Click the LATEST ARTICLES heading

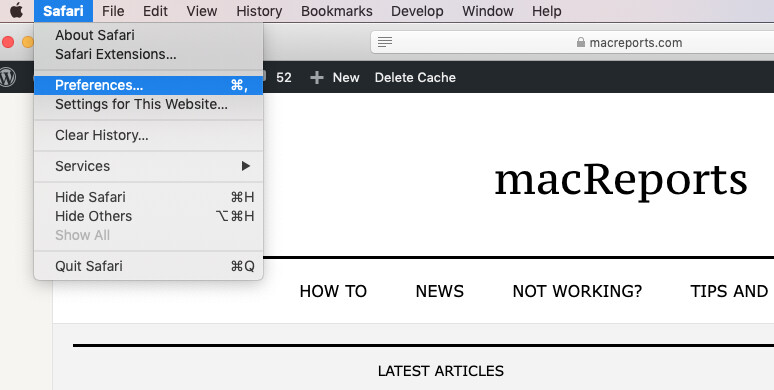click(x=441, y=371)
